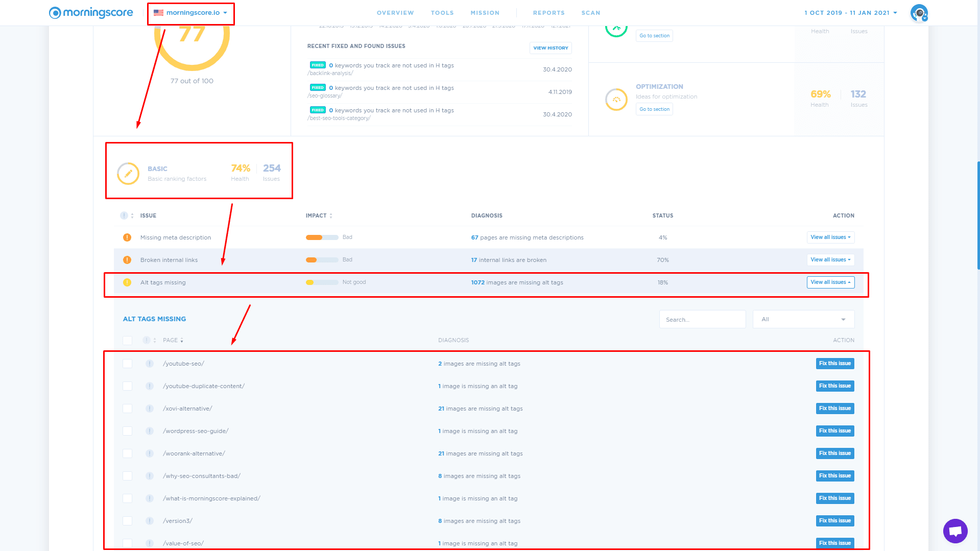Click the info icon in the /why-seo-consultants-bad/ row
Image resolution: width=980 pixels, height=551 pixels.
150,476
